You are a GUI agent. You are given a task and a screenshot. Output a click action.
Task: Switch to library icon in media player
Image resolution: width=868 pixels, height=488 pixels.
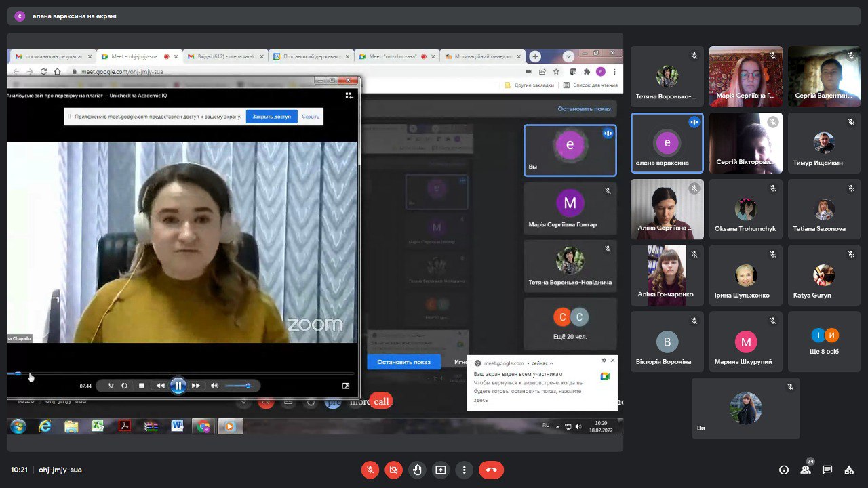click(349, 96)
